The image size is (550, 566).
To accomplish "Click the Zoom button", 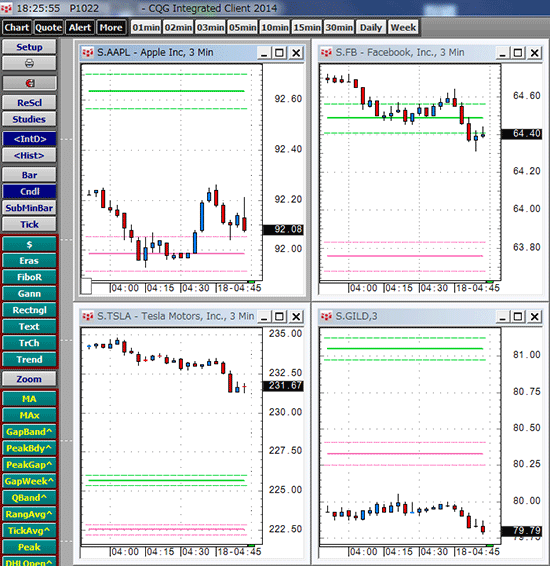I will 29,379.
